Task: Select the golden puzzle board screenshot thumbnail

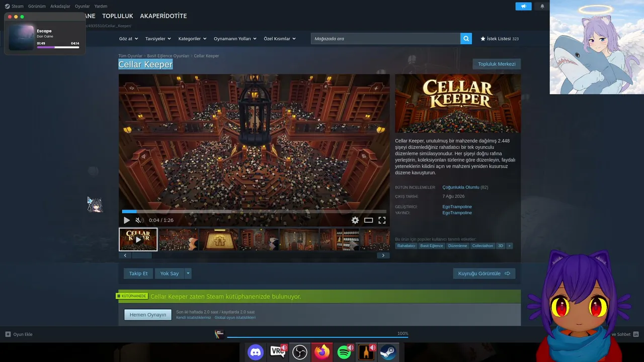Action: 218,239
